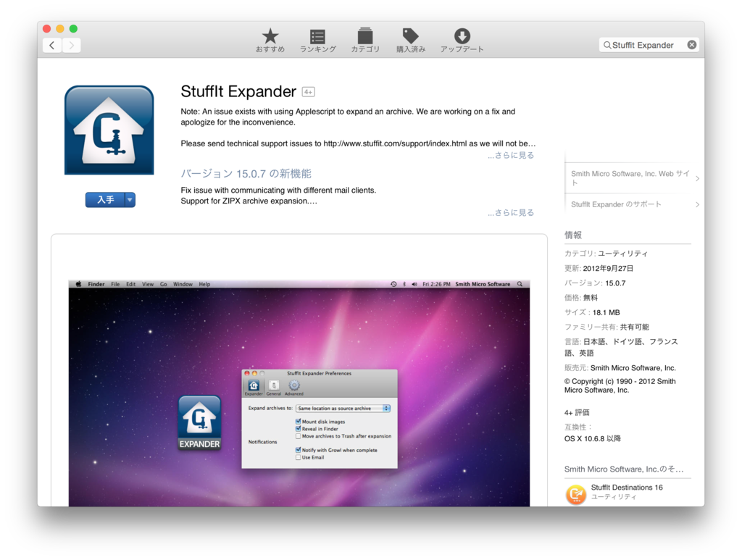Click the 入手 get button
742x560 pixels.
(x=105, y=200)
